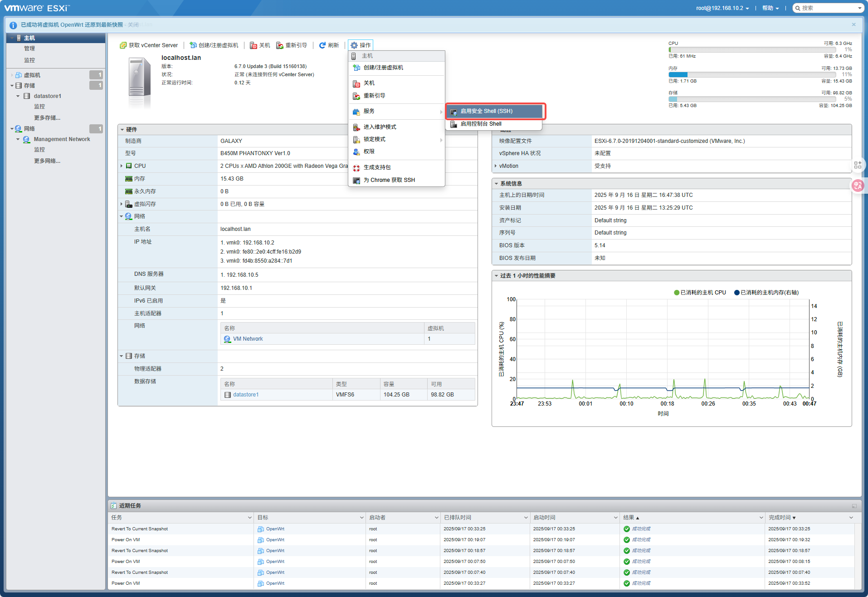
Task: Expand the 虚拟闪存 hardware row
Action: [x=122, y=204]
